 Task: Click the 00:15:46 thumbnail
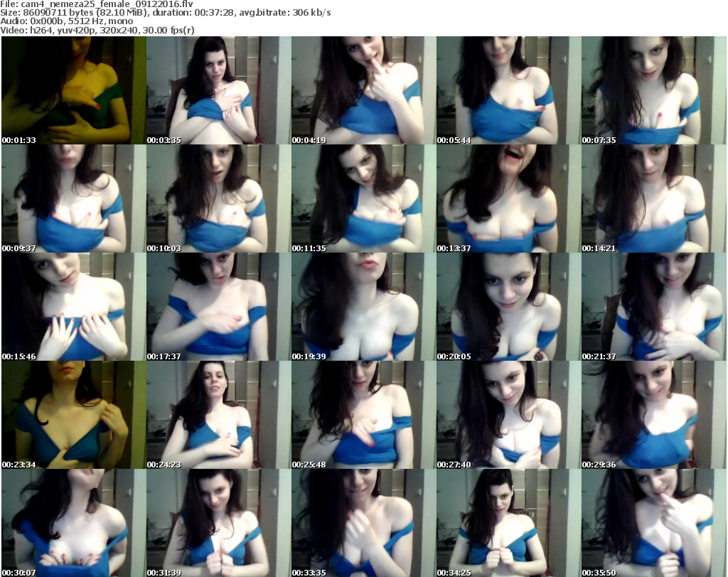point(74,307)
